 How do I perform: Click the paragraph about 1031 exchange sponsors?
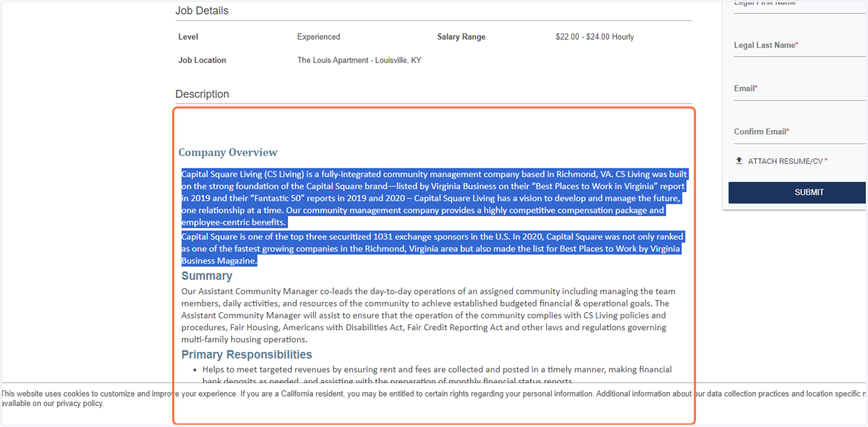click(433, 249)
